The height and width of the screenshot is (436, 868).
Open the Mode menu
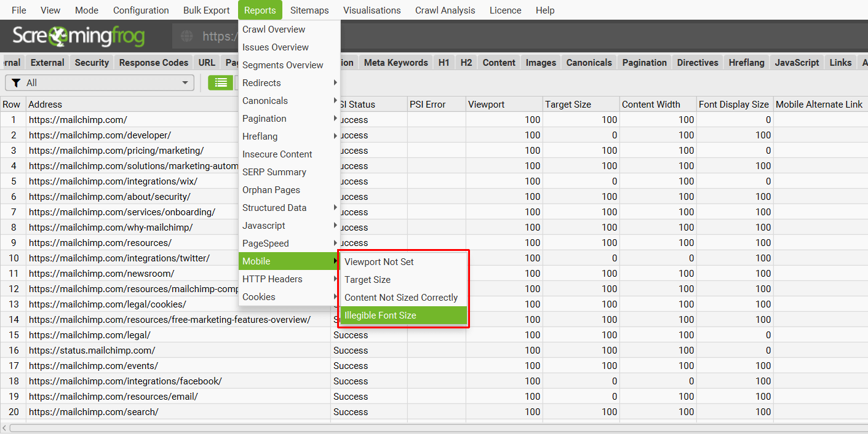point(87,10)
